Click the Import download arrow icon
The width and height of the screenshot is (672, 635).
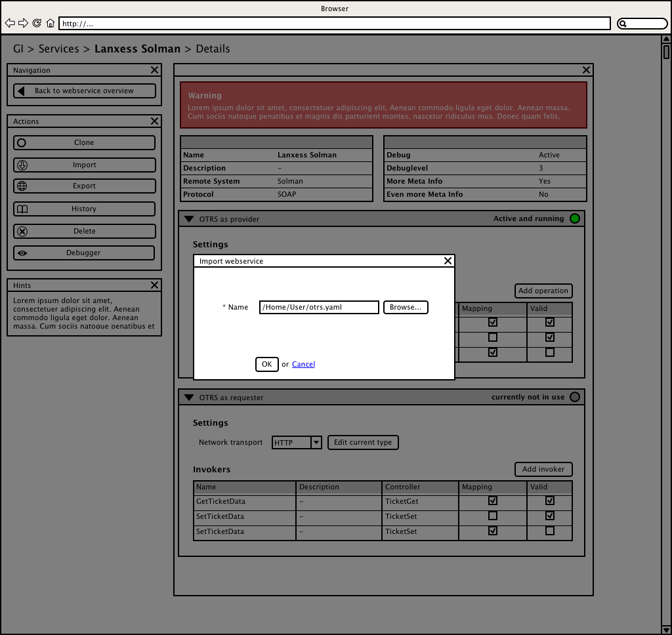pyautogui.click(x=22, y=165)
